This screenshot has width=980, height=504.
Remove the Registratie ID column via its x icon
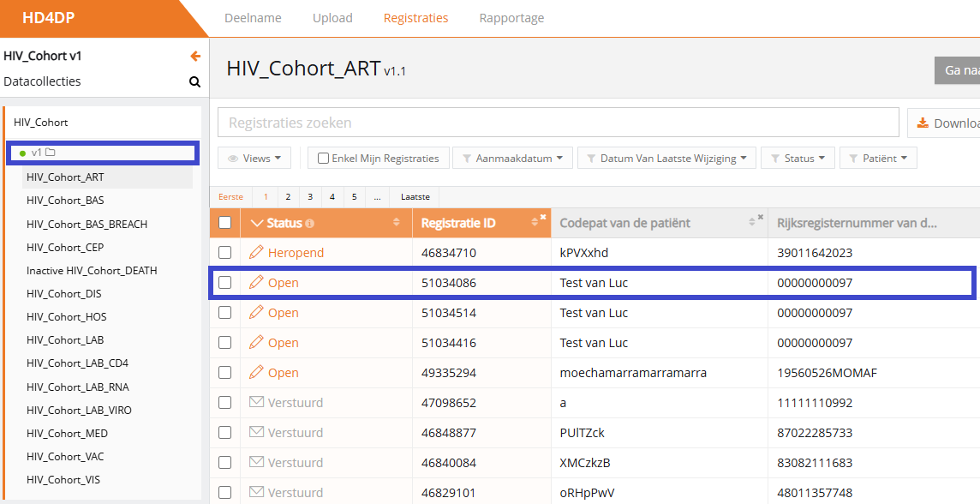pyautogui.click(x=542, y=218)
